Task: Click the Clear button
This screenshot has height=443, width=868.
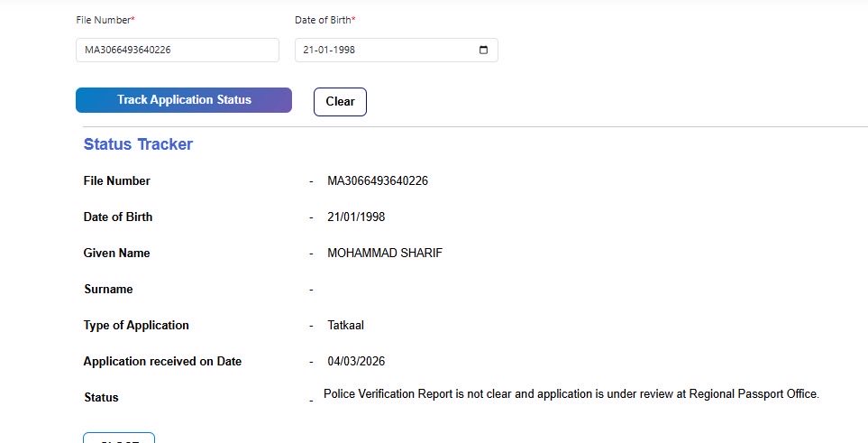Action: click(x=340, y=101)
